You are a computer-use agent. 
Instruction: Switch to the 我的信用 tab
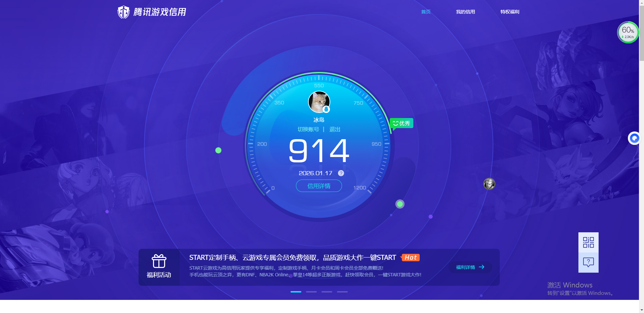point(465,12)
